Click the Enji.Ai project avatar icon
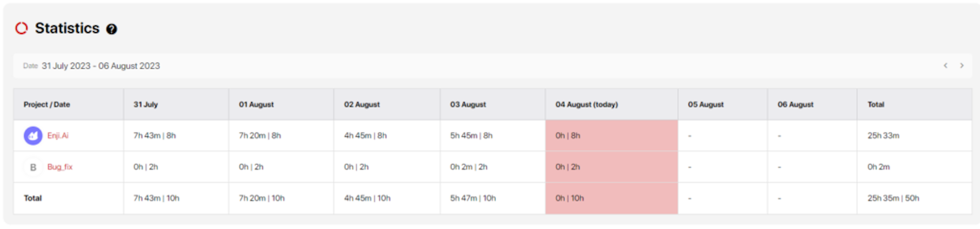Image resolution: width=980 pixels, height=229 pixels. tap(33, 136)
